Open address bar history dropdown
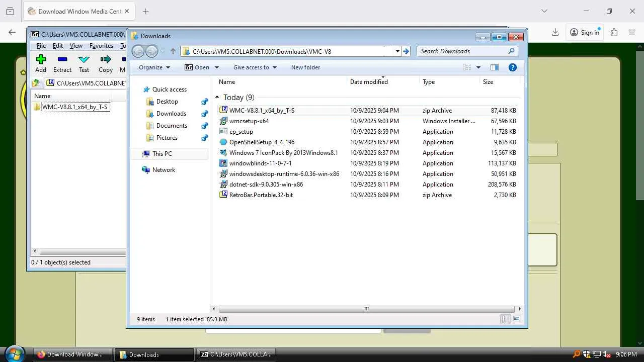The height and width of the screenshot is (362, 644). pos(397,51)
